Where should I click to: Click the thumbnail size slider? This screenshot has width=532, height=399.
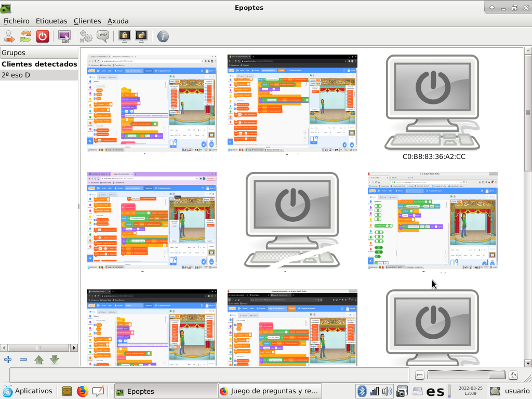[x=466, y=375]
